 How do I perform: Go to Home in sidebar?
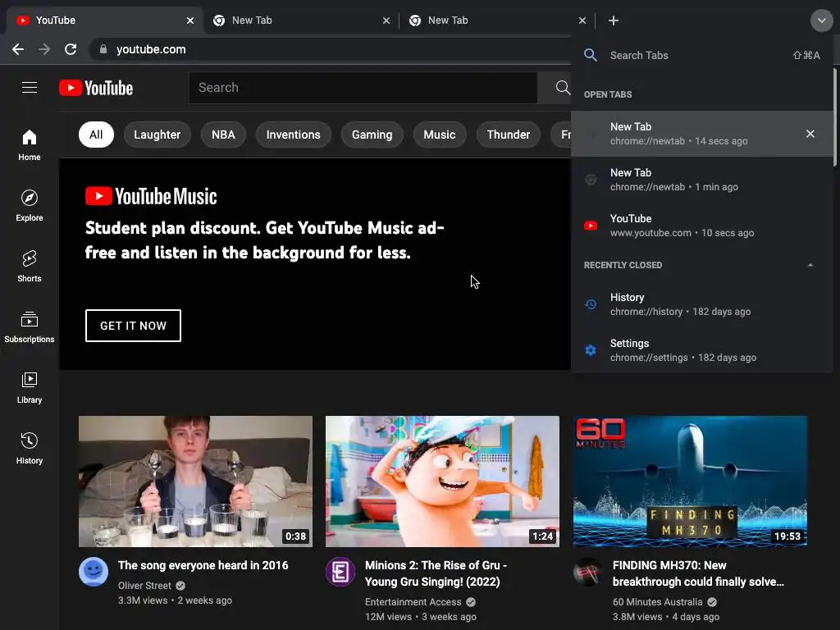pyautogui.click(x=30, y=144)
